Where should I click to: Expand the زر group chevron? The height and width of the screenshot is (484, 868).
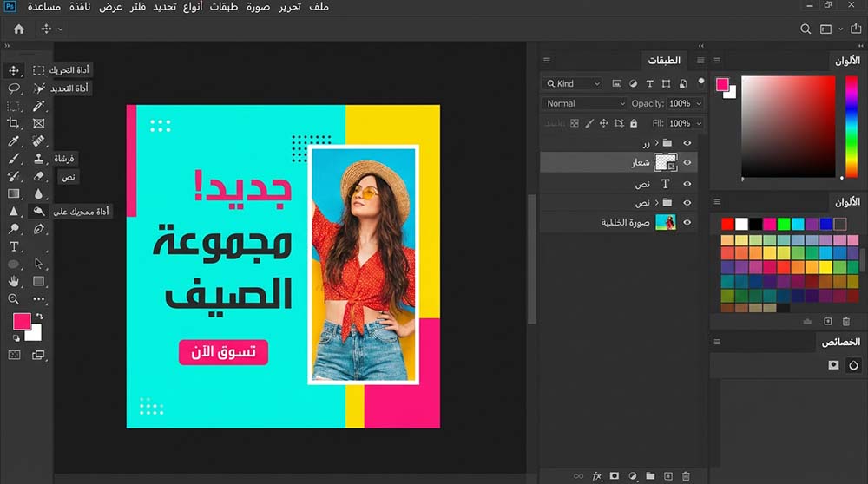point(657,143)
